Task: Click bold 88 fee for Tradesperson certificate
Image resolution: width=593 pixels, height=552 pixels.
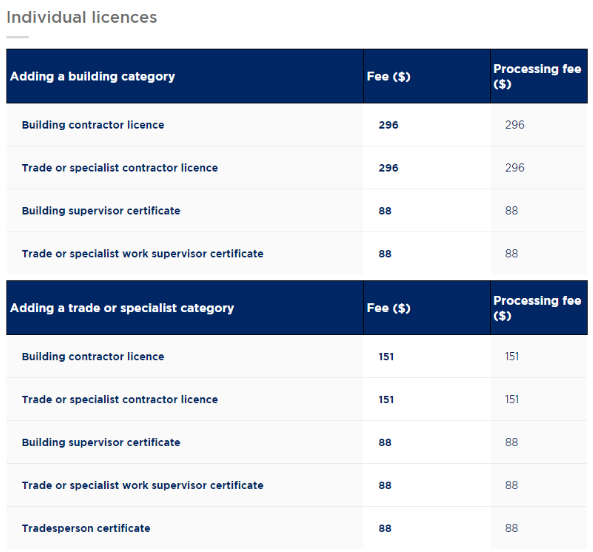Action: tap(385, 529)
